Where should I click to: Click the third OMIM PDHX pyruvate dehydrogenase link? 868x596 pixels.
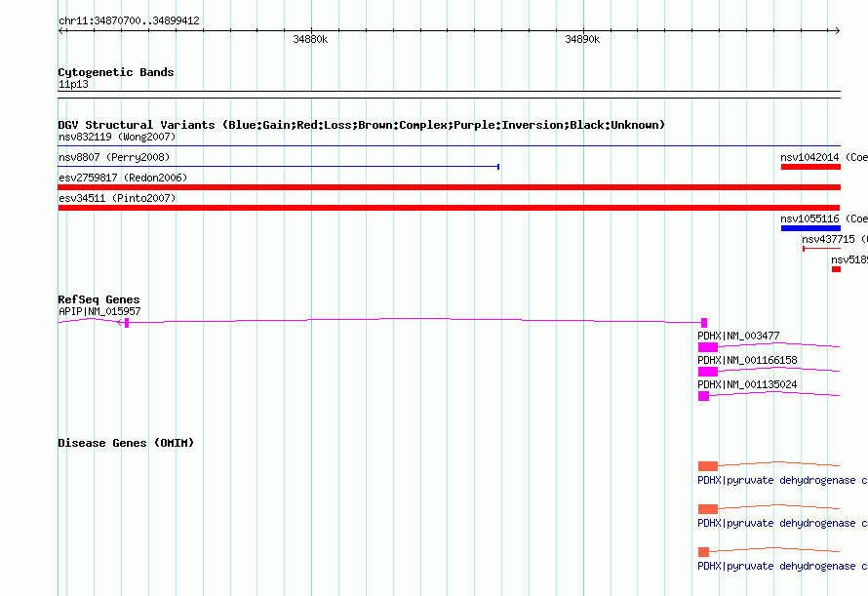[782, 566]
